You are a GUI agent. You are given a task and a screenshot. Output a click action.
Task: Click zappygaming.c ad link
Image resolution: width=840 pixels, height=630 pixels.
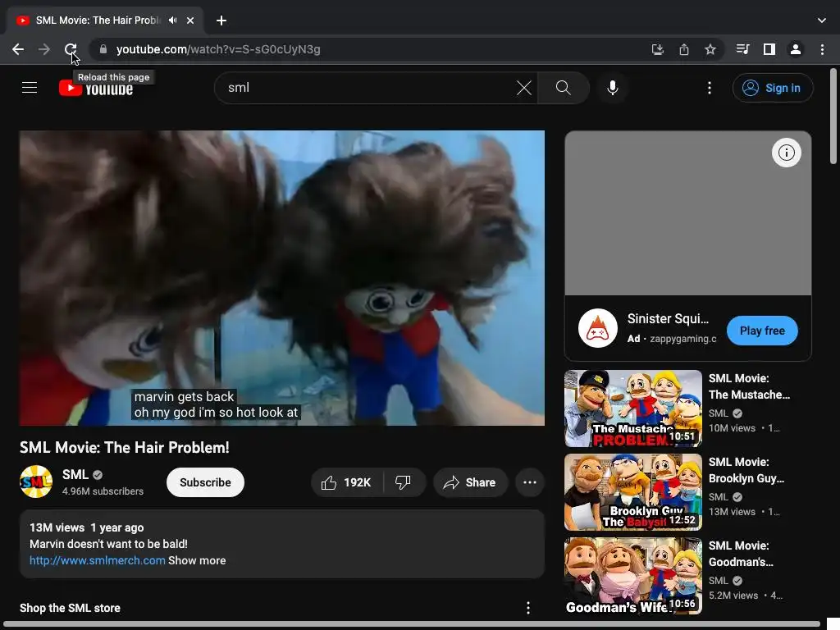[x=683, y=339]
